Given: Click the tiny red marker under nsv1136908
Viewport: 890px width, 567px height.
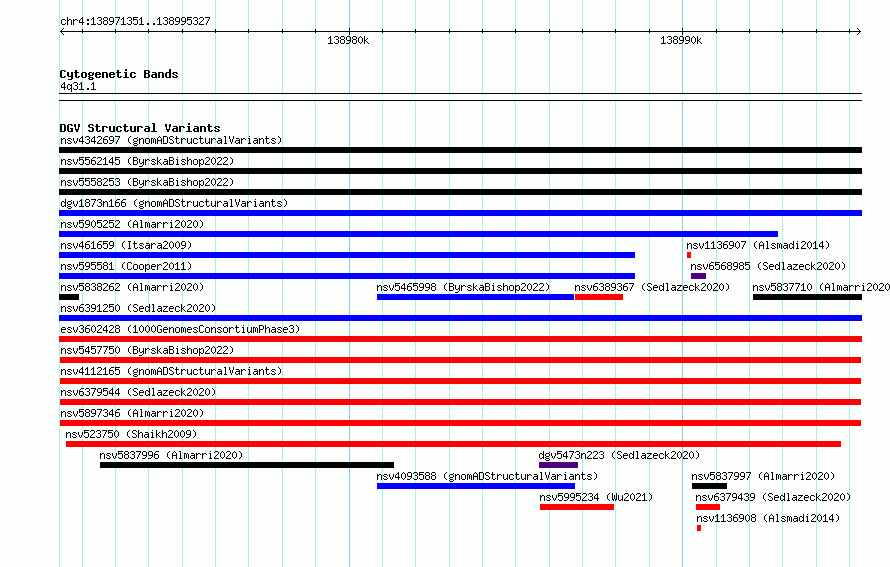Looking at the screenshot, I should click(699, 528).
